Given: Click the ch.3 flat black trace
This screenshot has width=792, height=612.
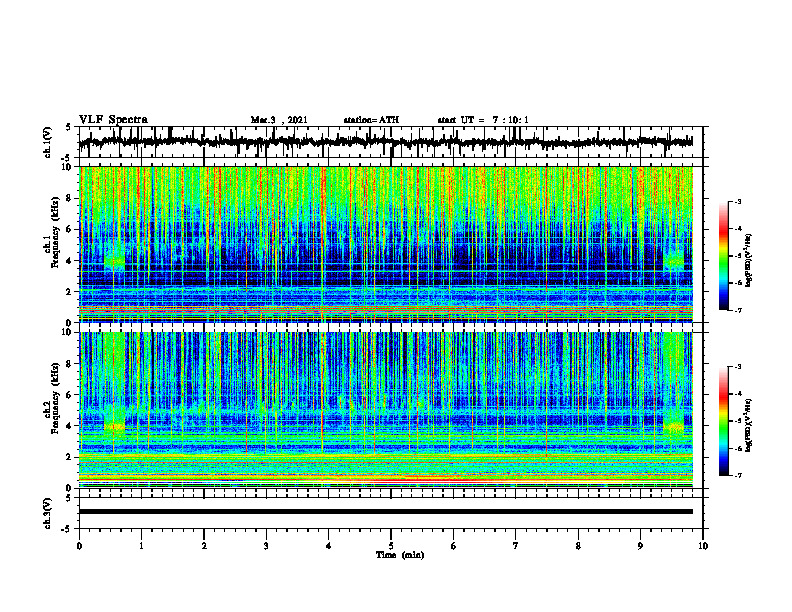Looking at the screenshot, I should pyautogui.click(x=386, y=512).
